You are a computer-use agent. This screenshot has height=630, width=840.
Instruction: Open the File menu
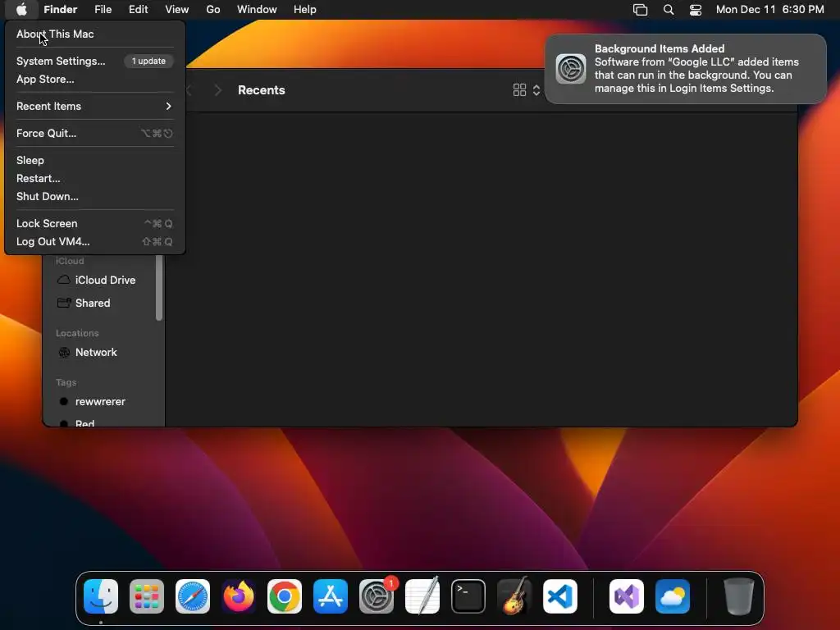click(x=103, y=10)
